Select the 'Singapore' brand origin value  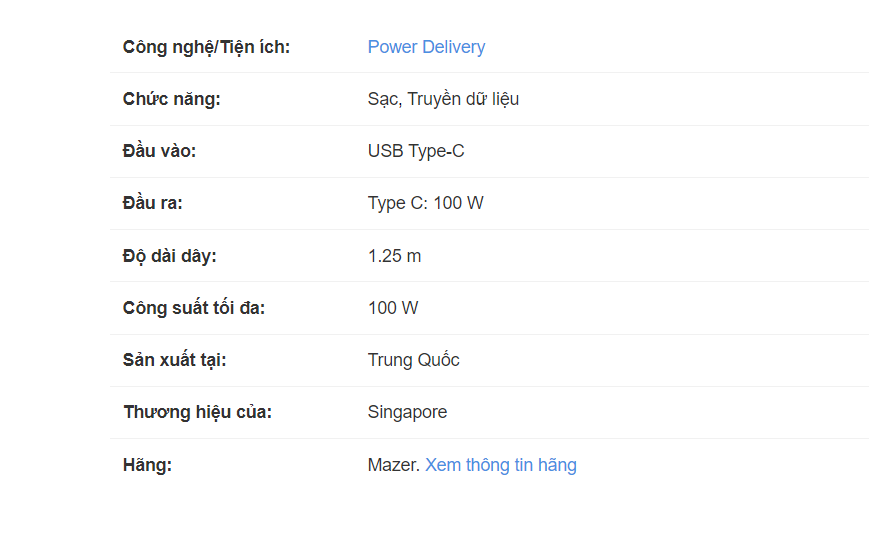(x=407, y=412)
